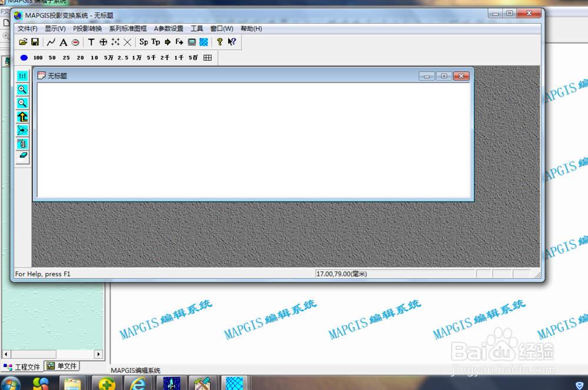The height and width of the screenshot is (390, 588).
Task: Select the 25 scale button
Action: coord(66,58)
